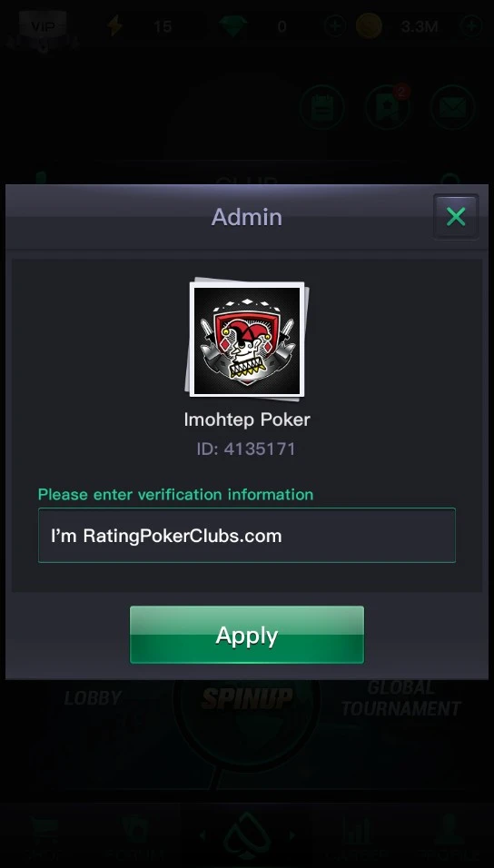Tap the green Apply button
The image size is (494, 868).
pos(246,635)
